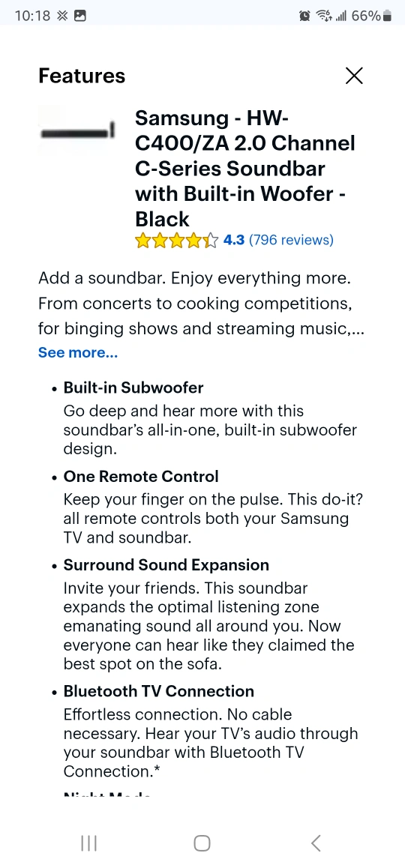Close the Features panel
The height and width of the screenshot is (868, 405).
353,76
